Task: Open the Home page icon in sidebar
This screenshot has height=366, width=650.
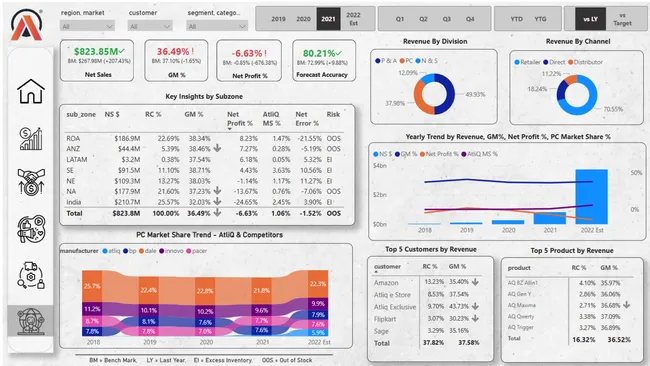Action: [x=31, y=91]
